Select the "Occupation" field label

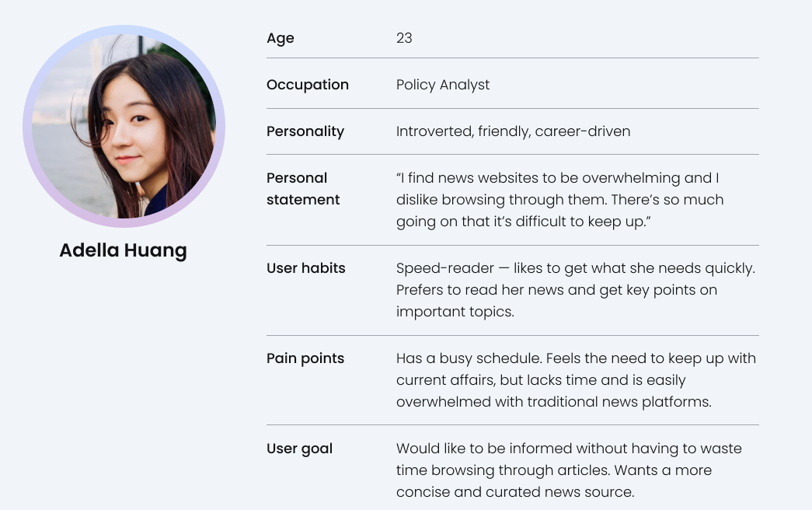(308, 85)
